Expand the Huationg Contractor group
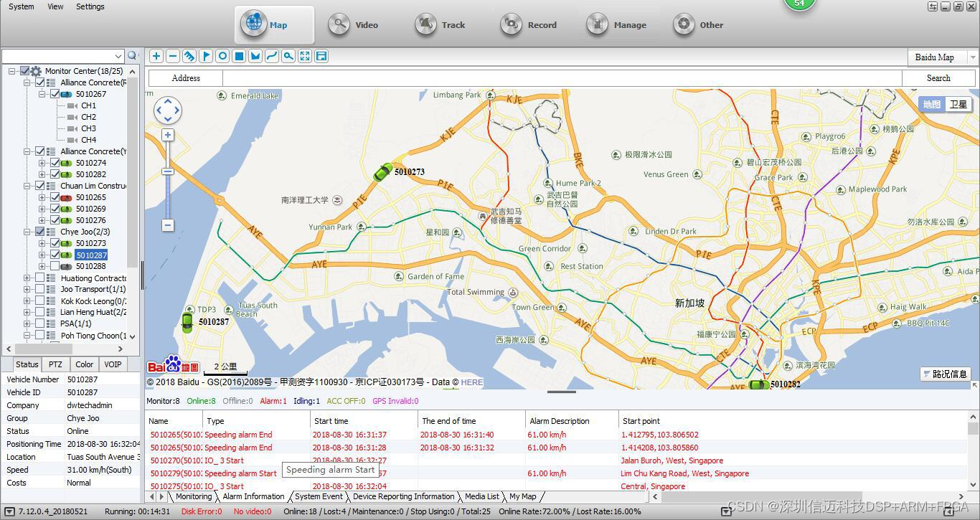The image size is (980, 520). click(27, 278)
